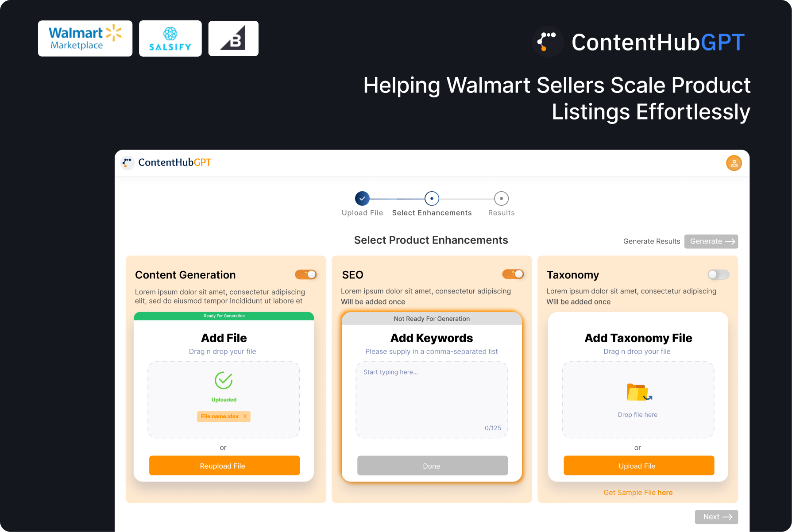Turn off the SEO toggle

coord(513,274)
